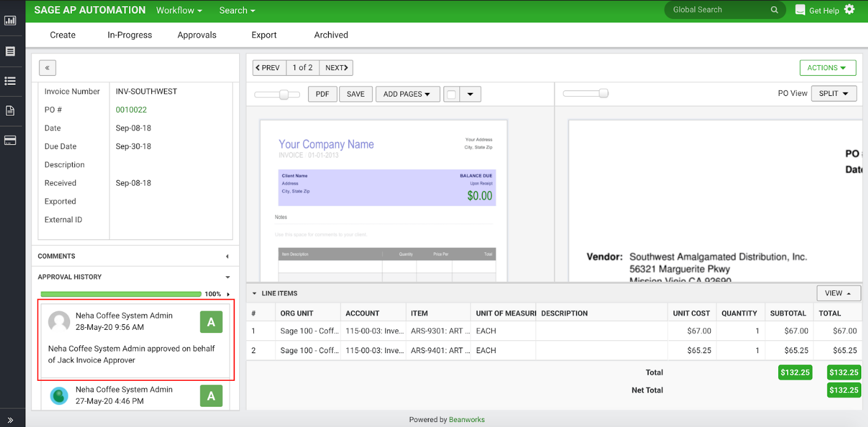Click green A badge on 28-May-20 entry

tap(211, 322)
